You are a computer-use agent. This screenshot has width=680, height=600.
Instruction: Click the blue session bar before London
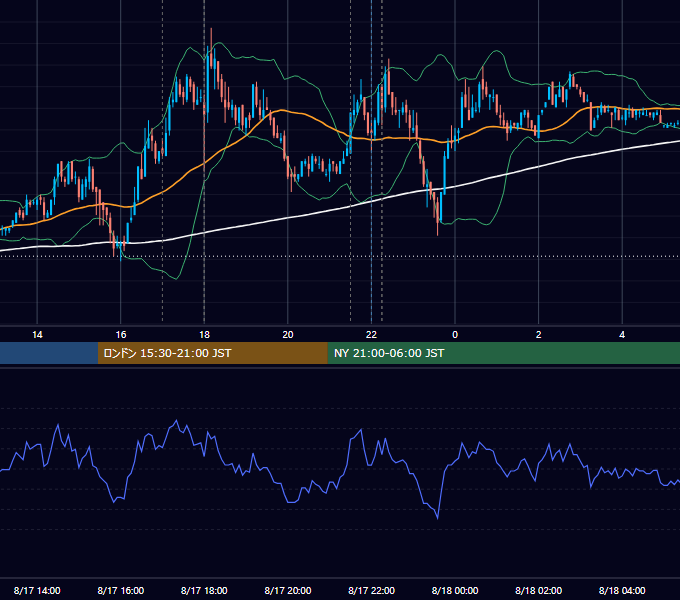tap(49, 353)
